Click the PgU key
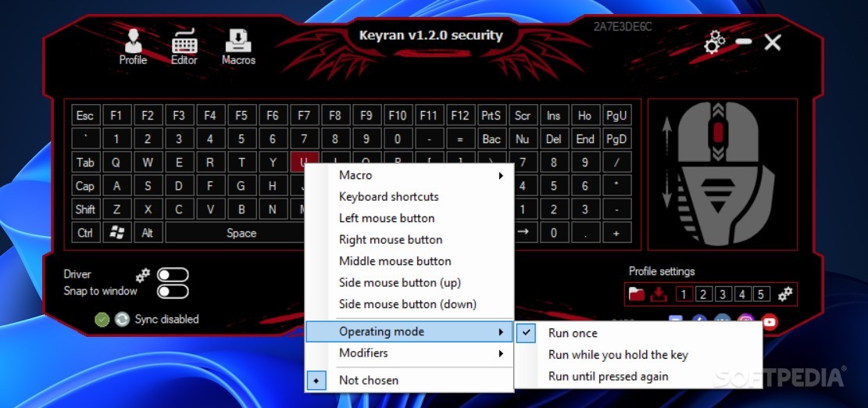Screen dimensions: 868x408 coord(616,115)
